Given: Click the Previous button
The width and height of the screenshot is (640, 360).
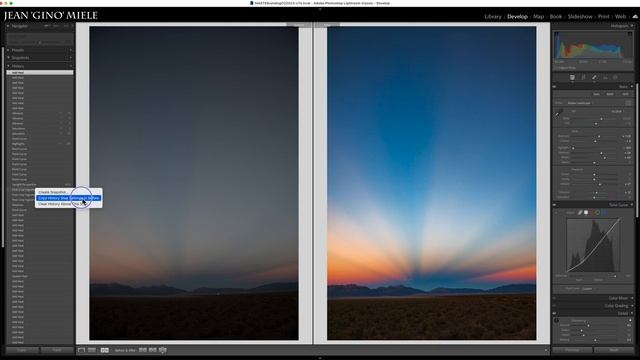Looking at the screenshot, I should point(572,350).
